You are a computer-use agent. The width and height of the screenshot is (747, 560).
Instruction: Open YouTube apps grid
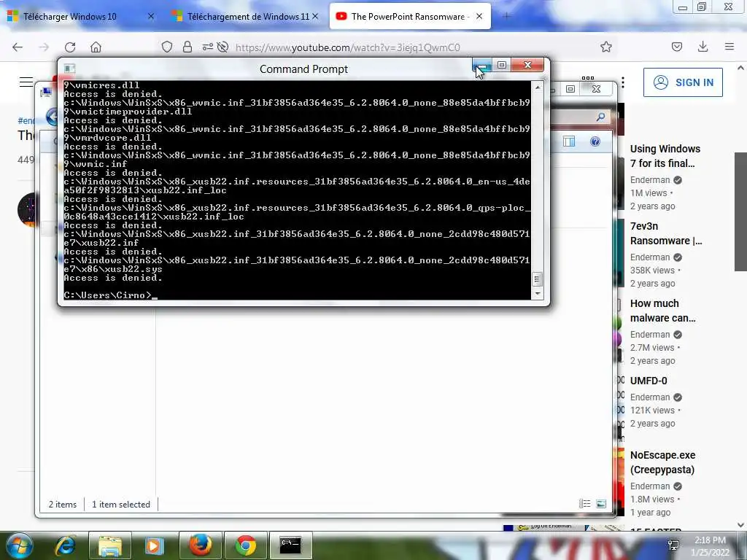[x=588, y=78]
